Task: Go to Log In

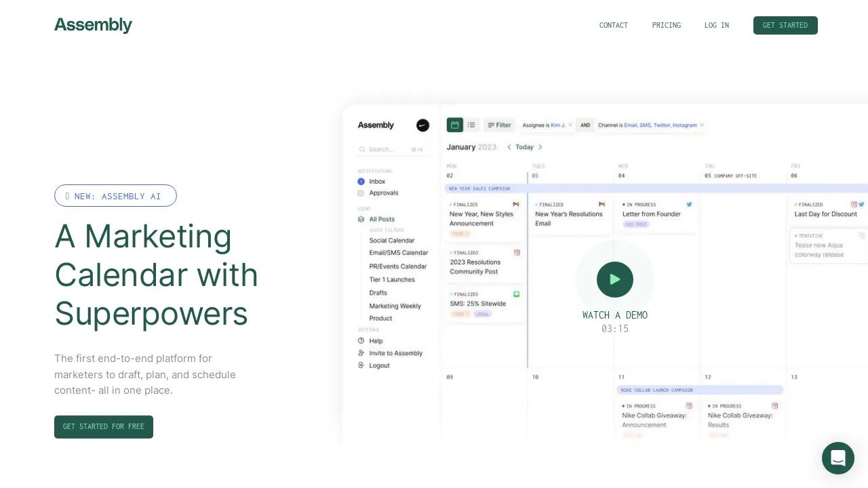Action: point(717,25)
